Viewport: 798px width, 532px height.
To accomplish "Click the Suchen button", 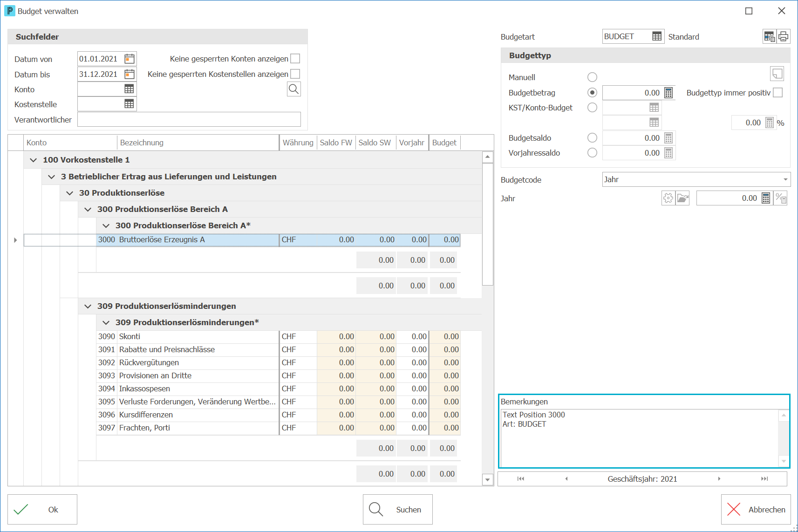I will (x=398, y=509).
